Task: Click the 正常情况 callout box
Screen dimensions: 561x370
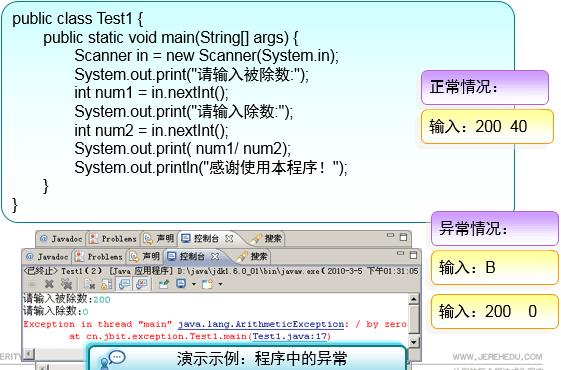Action: [485, 87]
